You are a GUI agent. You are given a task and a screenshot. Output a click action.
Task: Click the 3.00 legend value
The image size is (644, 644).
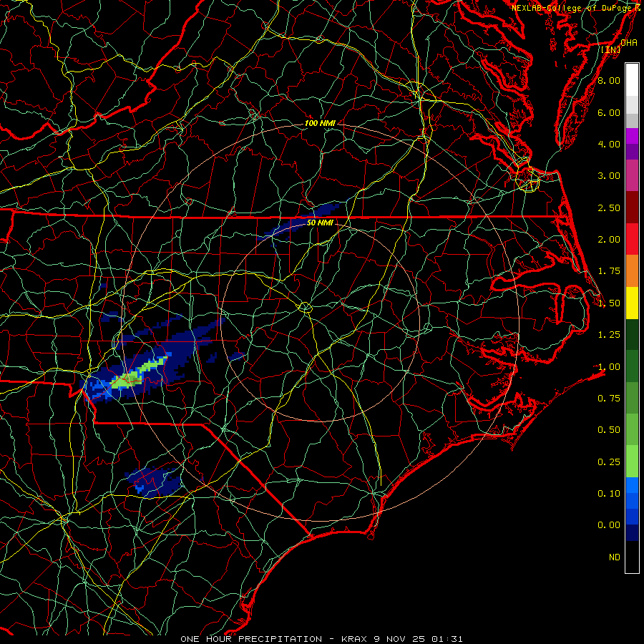[x=609, y=176]
